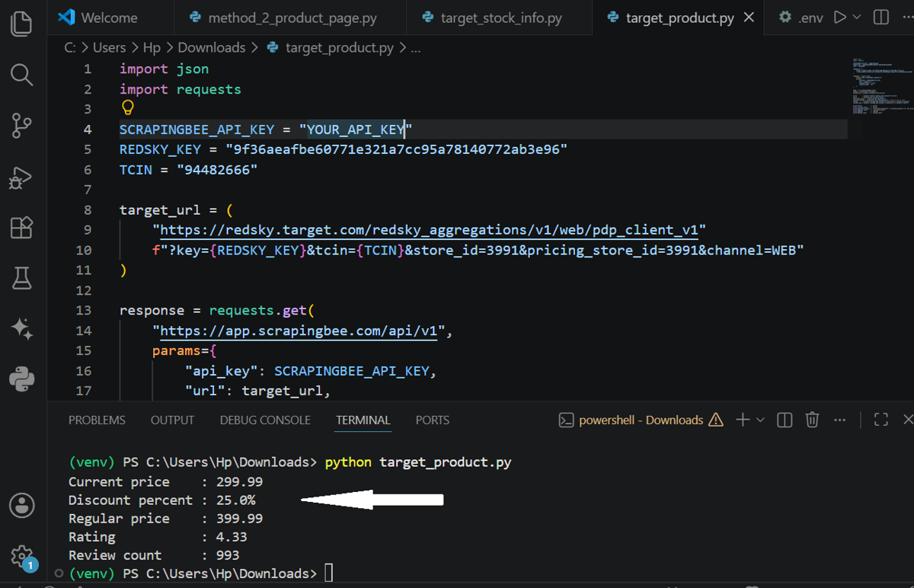Click "import json" on line 1
The height and width of the screenshot is (588, 914).
click(164, 69)
